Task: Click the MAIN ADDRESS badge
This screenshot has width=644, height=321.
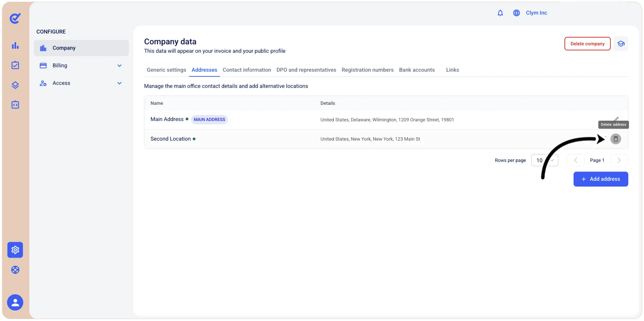Action: [209, 120]
